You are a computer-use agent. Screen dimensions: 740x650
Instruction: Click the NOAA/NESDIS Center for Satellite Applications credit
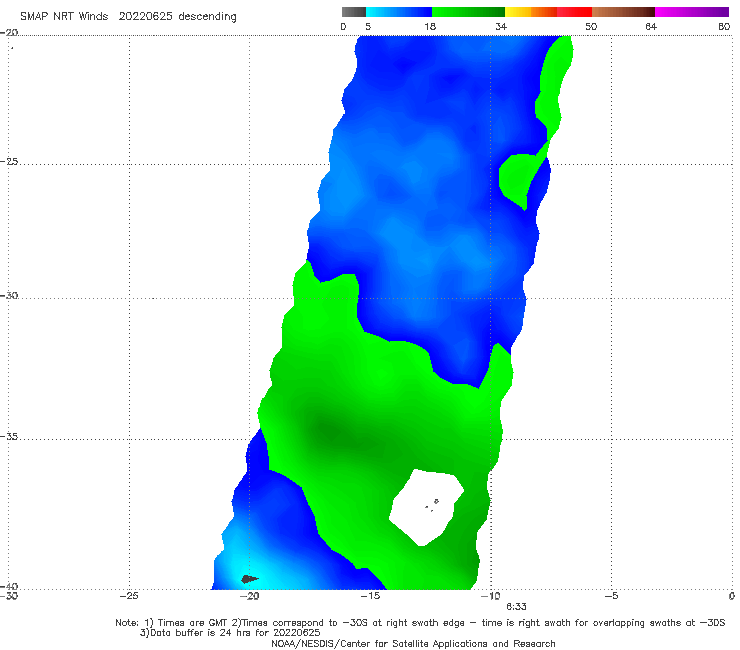pos(413,643)
